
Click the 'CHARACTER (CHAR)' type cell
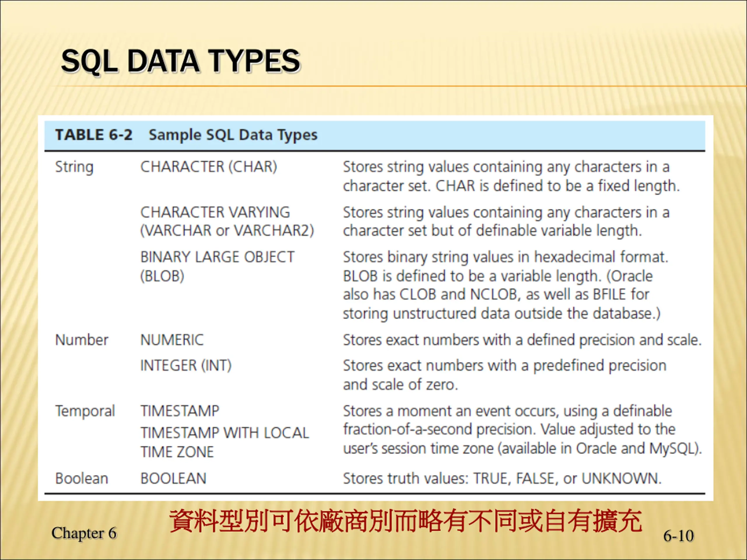(x=209, y=167)
